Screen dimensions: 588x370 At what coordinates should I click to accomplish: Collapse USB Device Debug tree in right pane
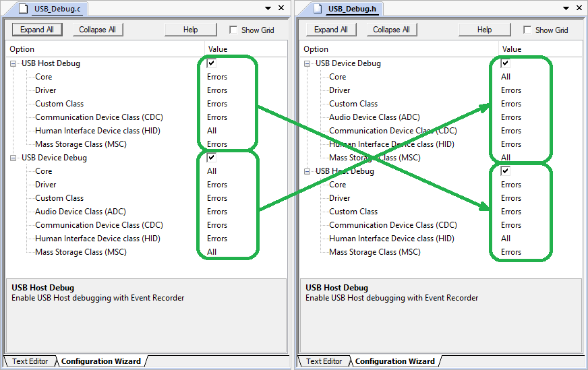pos(308,63)
